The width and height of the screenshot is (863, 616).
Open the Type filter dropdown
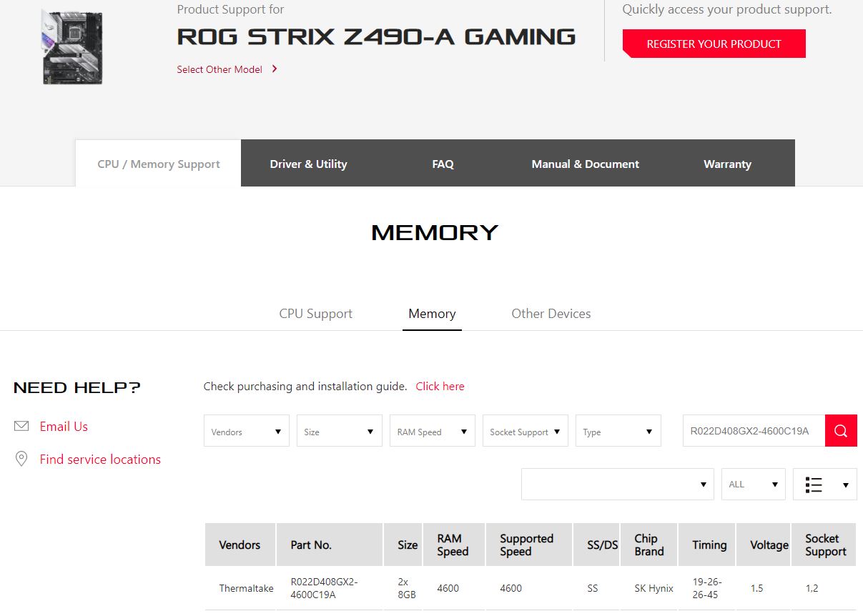click(618, 431)
